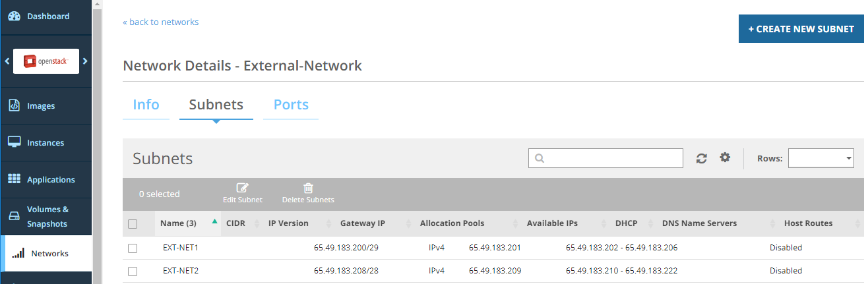The height and width of the screenshot is (284, 868).
Task: Click the Networks signal bars icon
Action: pyautogui.click(x=18, y=253)
